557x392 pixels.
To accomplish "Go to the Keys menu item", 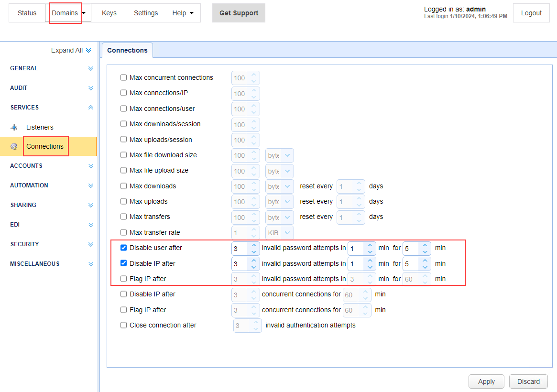I will click(109, 13).
